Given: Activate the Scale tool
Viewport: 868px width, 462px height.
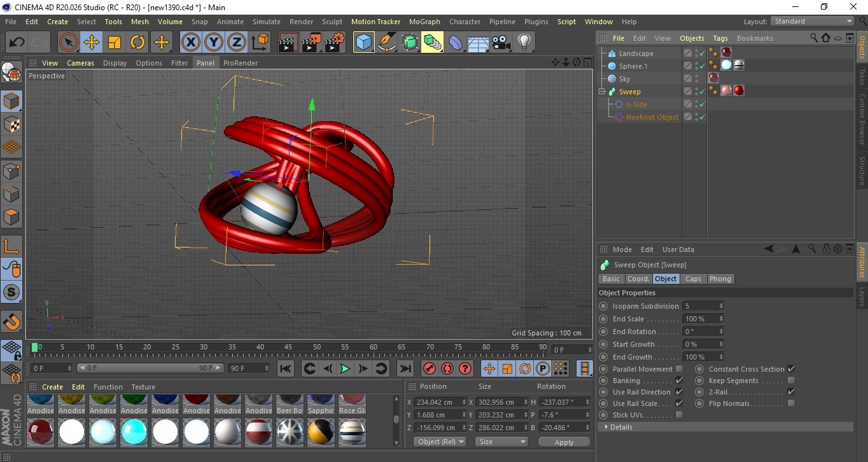Looking at the screenshot, I should (115, 43).
